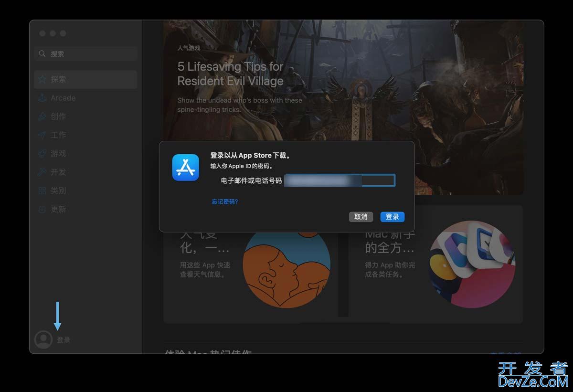
Task: Focus the 电子邮件或电话号码 input field
Action: pos(340,180)
